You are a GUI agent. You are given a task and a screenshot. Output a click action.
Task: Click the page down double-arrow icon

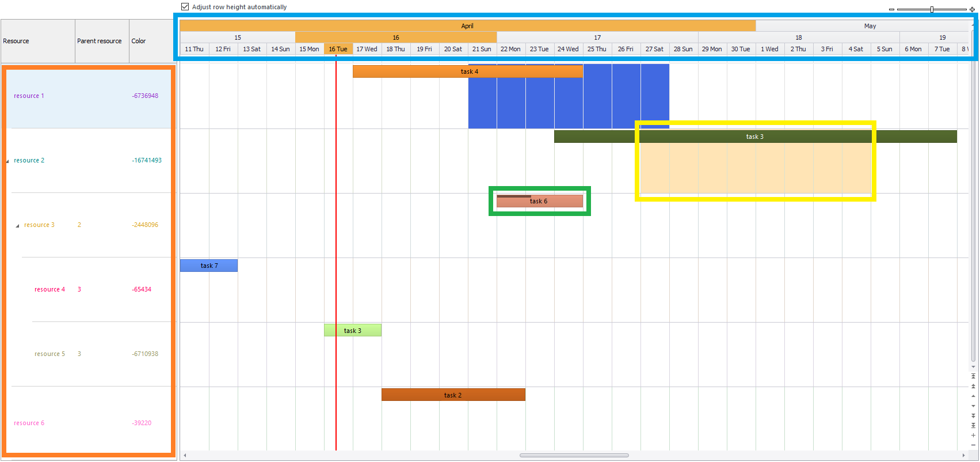pyautogui.click(x=973, y=415)
